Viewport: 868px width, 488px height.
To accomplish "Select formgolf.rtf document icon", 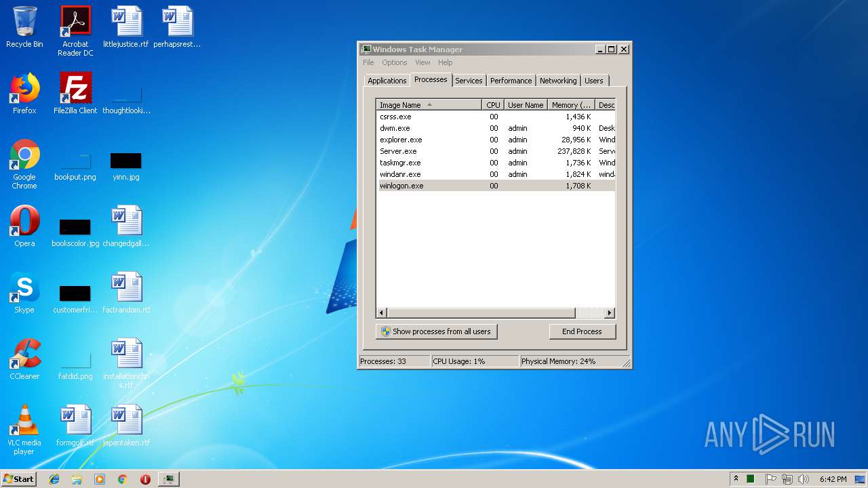I will [x=75, y=426].
